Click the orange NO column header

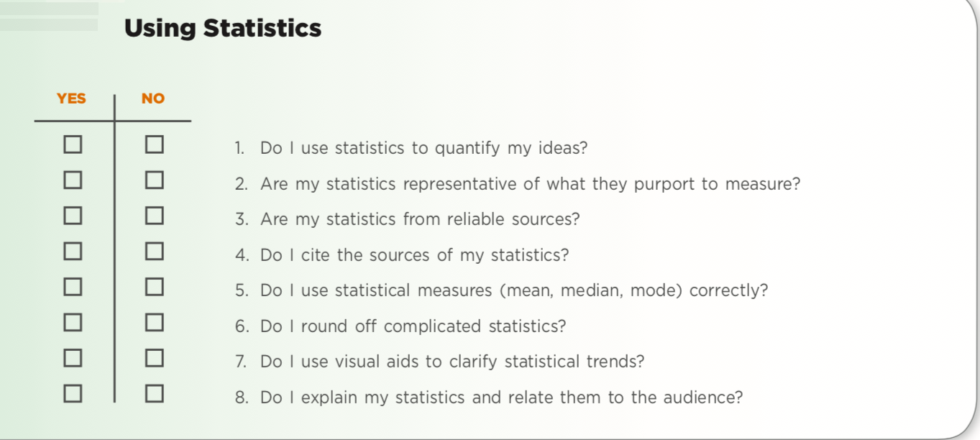pyautogui.click(x=153, y=98)
